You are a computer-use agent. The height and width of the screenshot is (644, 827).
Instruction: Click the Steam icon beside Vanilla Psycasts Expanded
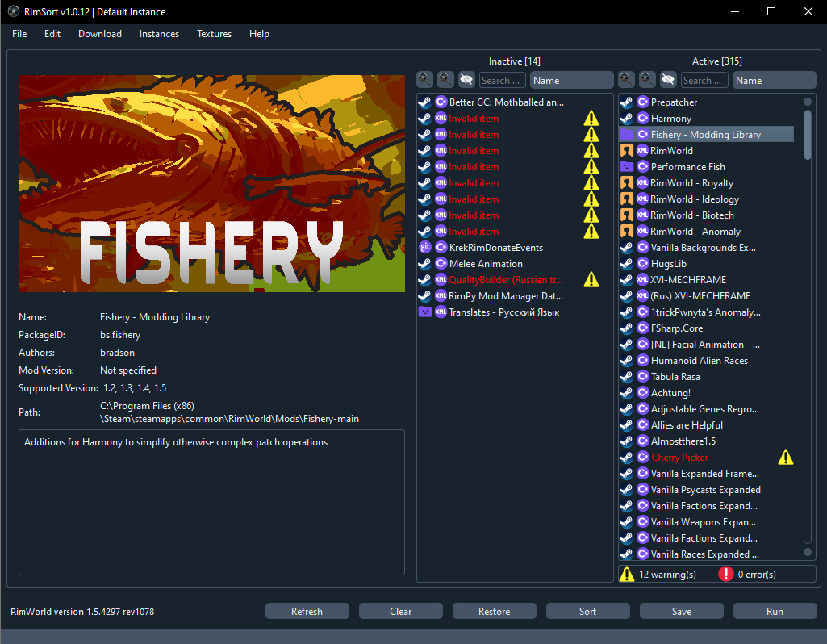click(626, 490)
